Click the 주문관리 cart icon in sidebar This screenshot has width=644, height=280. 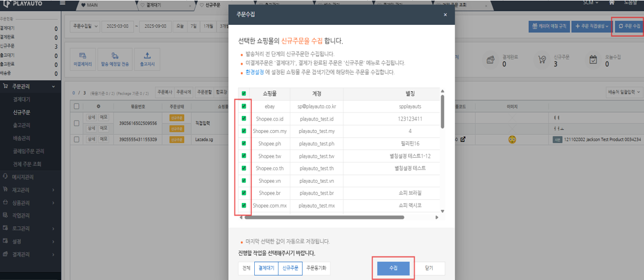[x=5, y=87]
